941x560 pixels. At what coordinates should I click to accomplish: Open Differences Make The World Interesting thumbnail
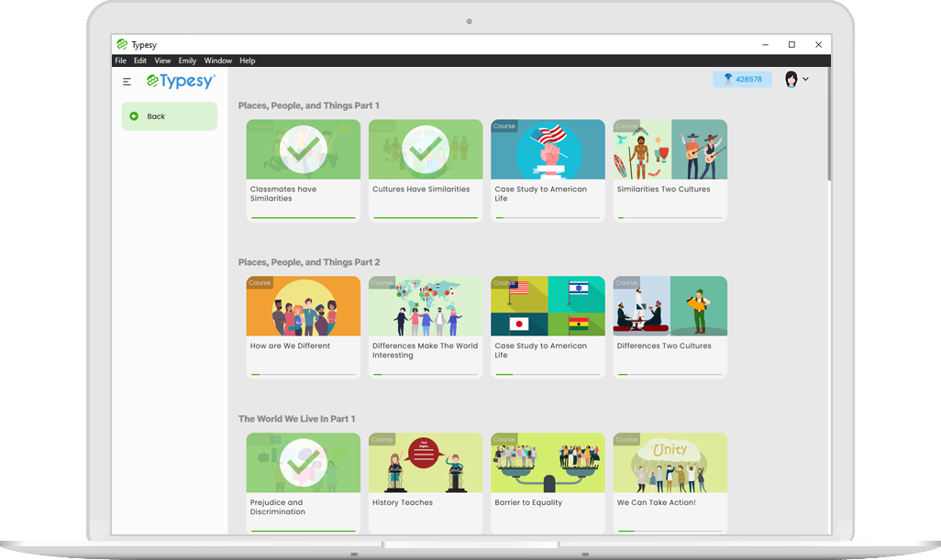426,306
